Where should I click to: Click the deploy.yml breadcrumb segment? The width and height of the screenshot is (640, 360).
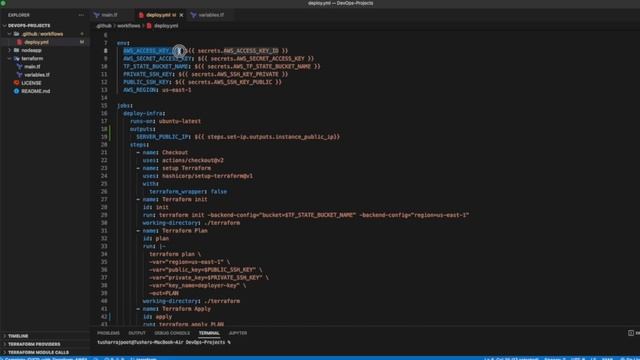[166, 26]
